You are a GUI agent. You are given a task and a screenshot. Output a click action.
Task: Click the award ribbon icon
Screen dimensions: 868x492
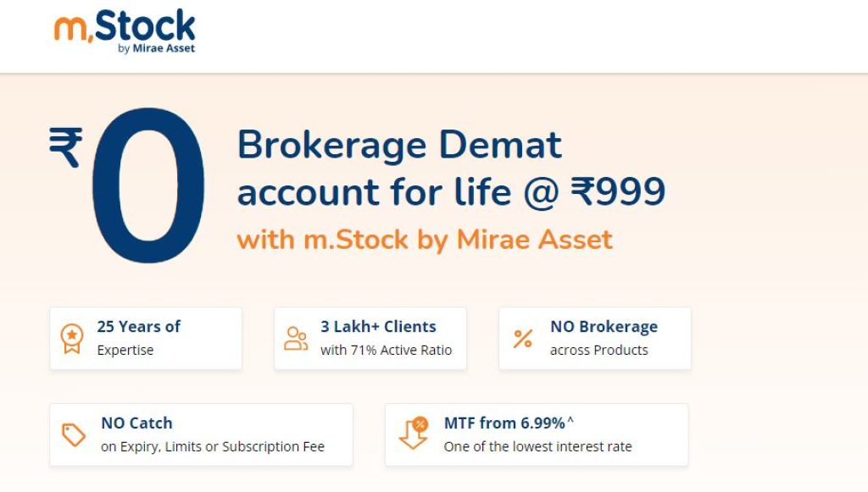point(72,339)
